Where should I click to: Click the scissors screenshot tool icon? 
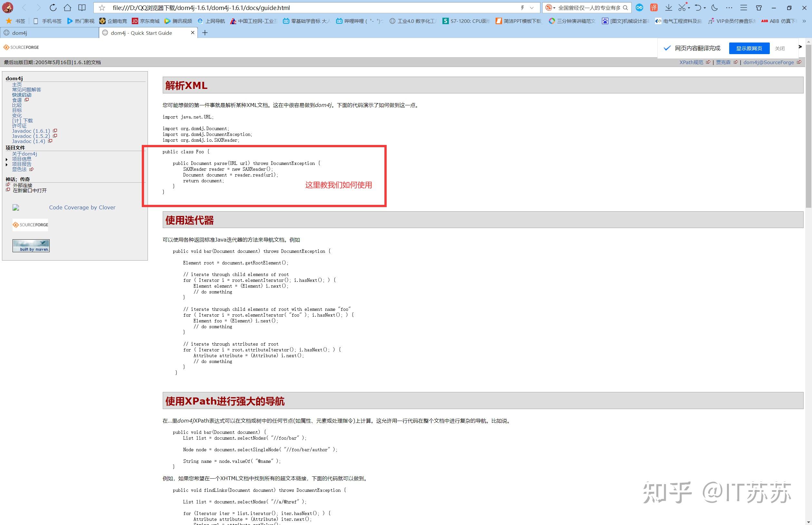click(682, 7)
